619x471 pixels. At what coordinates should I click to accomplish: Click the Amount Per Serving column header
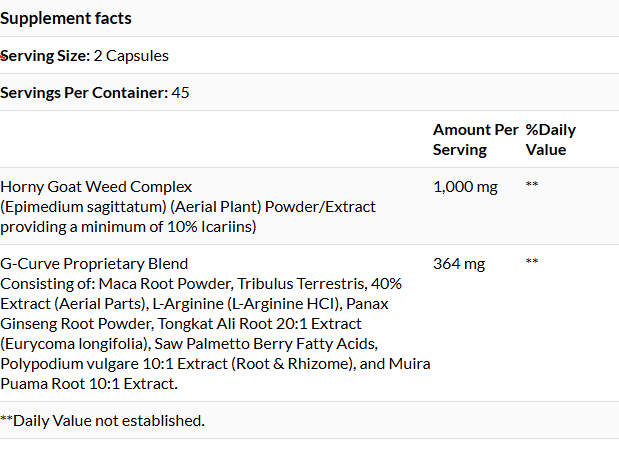[x=476, y=140]
